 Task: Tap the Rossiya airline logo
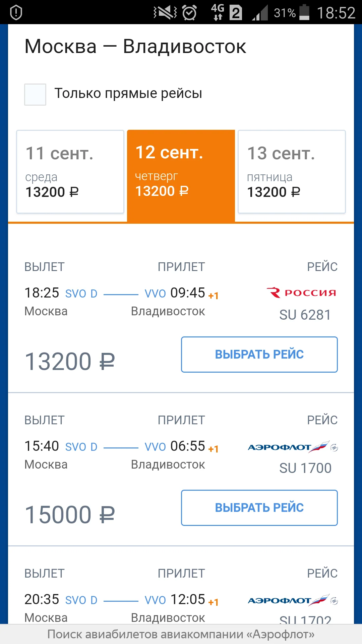(x=301, y=293)
